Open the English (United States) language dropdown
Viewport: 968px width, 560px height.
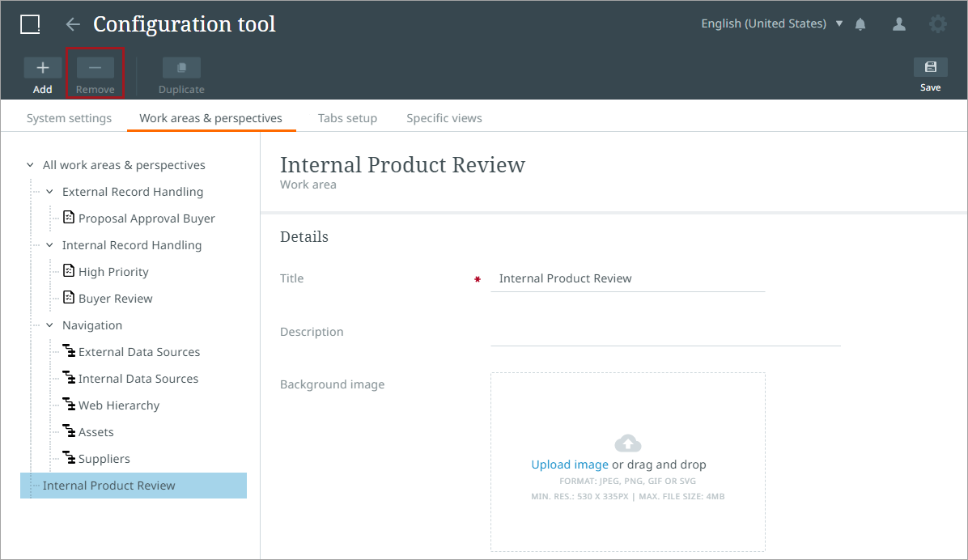[771, 24]
